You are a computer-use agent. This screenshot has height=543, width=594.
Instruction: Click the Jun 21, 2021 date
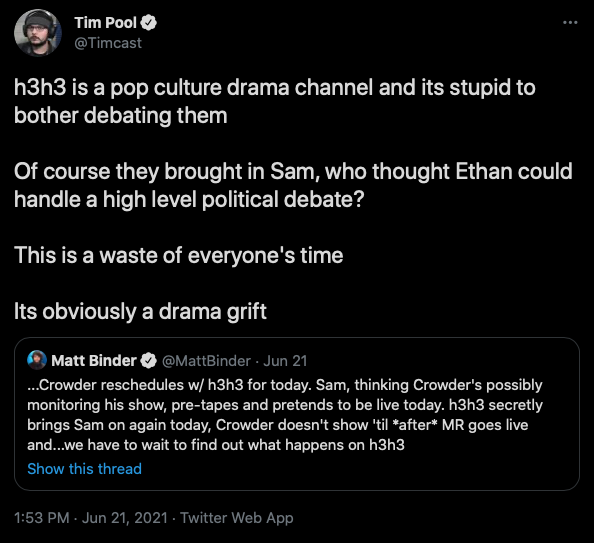coord(125,518)
